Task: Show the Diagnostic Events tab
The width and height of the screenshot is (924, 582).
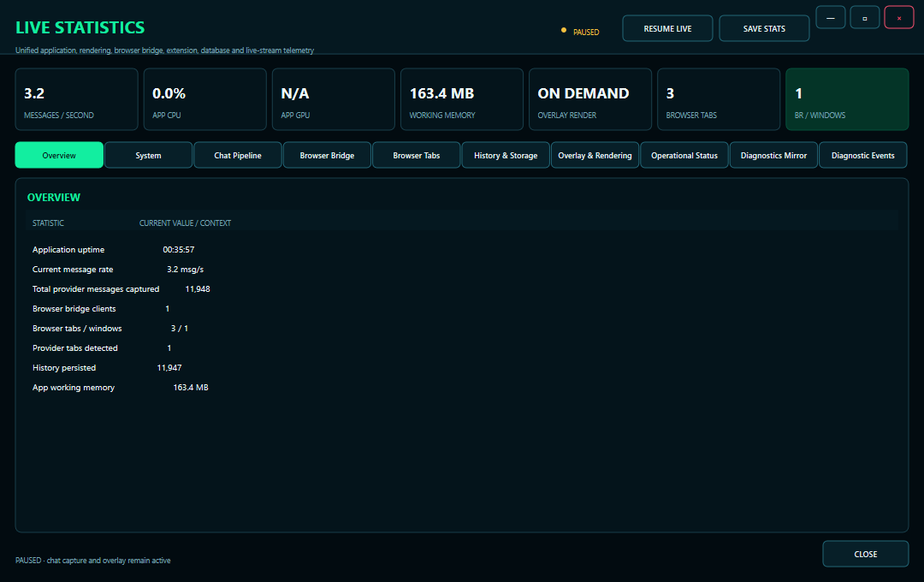Action: pos(863,155)
